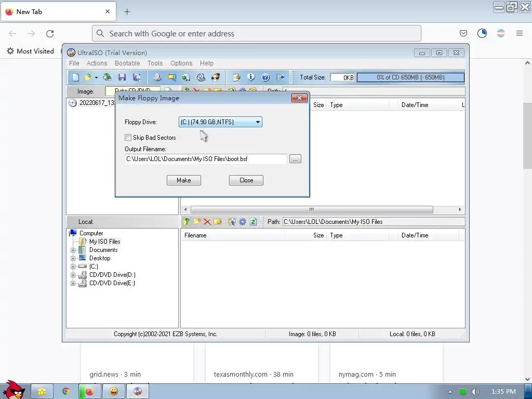Open the Firefox hamburger menu

click(x=520, y=33)
